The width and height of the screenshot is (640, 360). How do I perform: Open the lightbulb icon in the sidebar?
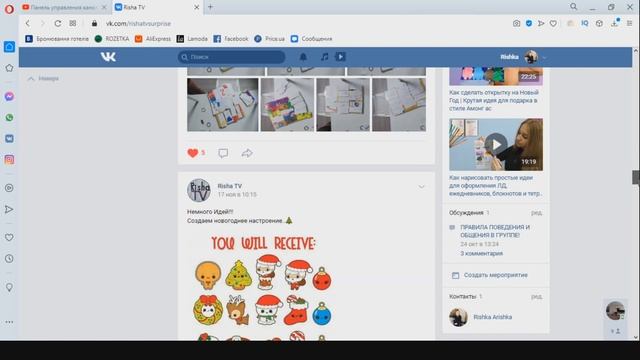point(9,287)
